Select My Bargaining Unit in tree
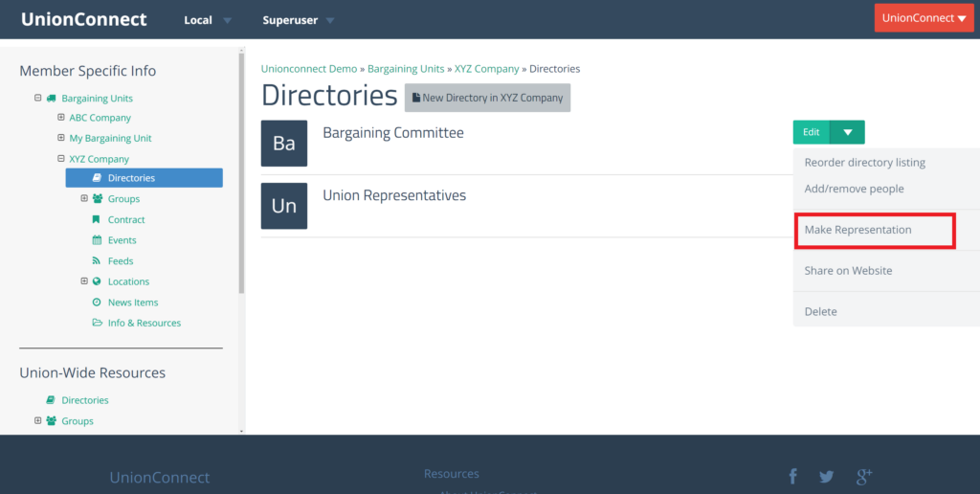The width and height of the screenshot is (980, 494). 110,138
